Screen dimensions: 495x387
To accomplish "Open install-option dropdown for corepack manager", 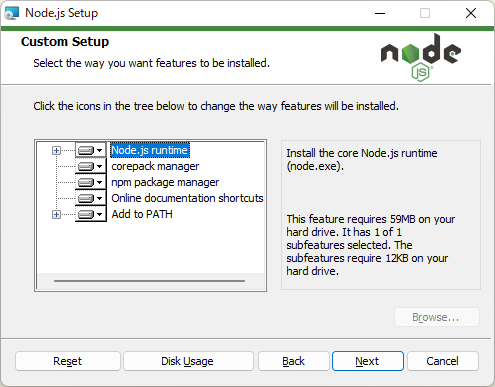I will (91, 166).
